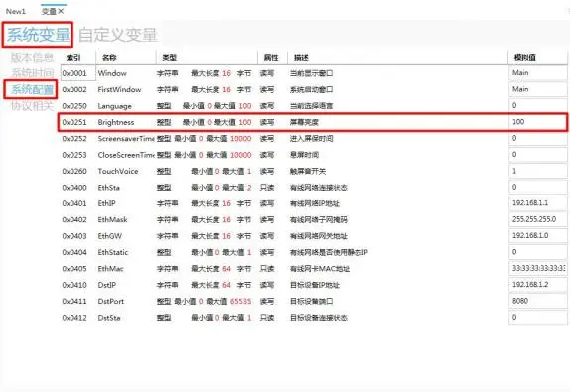This screenshot has height=392, width=570.
Task: Click the EthIP variable name
Action: click(106, 203)
